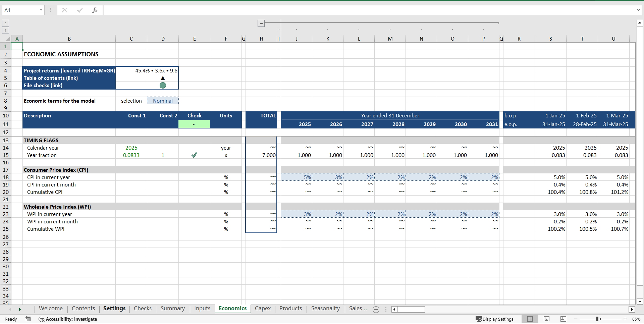Click the 85% zoom level

click(x=636, y=319)
